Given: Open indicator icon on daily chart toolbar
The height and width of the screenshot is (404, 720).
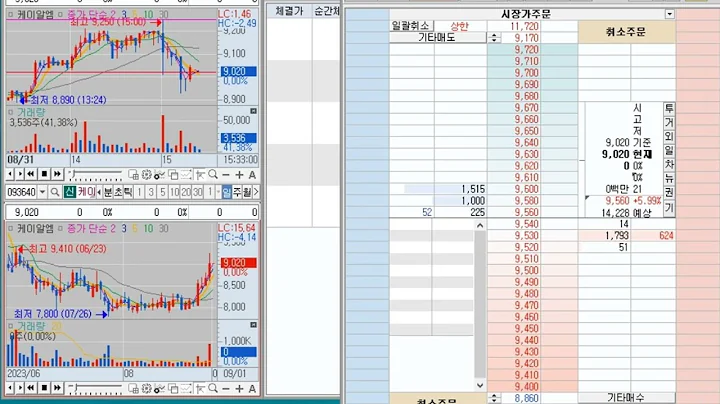Looking at the screenshot, I should pyautogui.click(x=159, y=389).
